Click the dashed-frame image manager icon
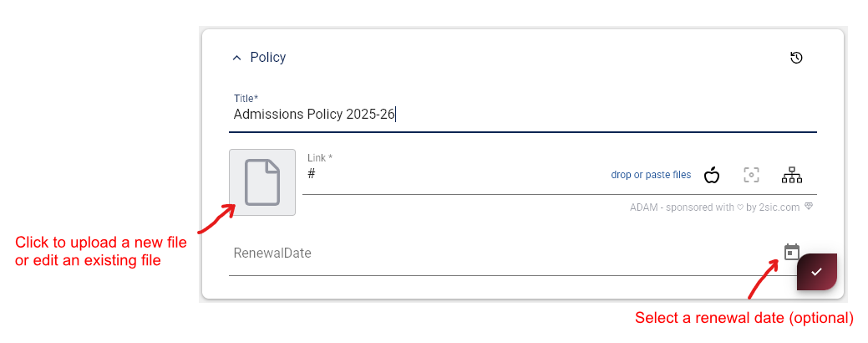 click(x=752, y=175)
